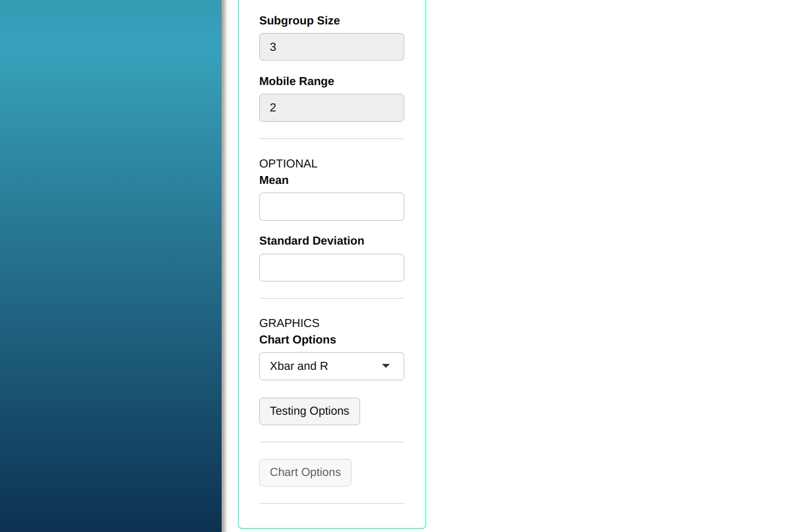Select the 'Xbar and R' text in dropdown
The height and width of the screenshot is (532, 808).
299,366
